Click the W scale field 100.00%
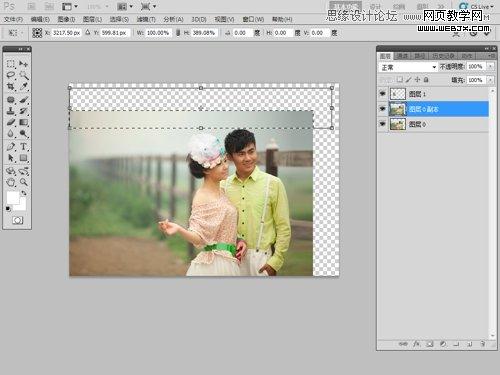This screenshot has height=375, width=500. (x=158, y=33)
